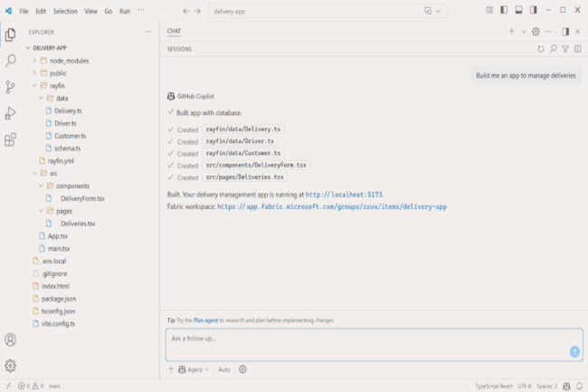Open the Edit menu
Screen dimensions: 588x392
[x=41, y=11]
